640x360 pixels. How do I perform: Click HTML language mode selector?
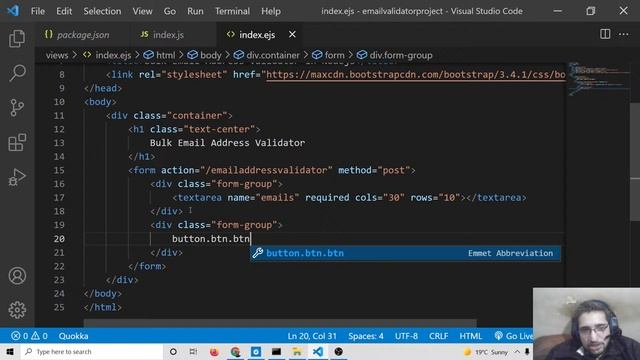tap(471, 336)
